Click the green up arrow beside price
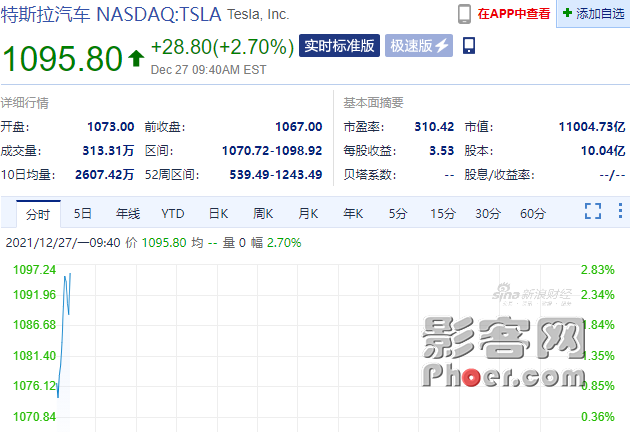630x432 pixels. (136, 59)
